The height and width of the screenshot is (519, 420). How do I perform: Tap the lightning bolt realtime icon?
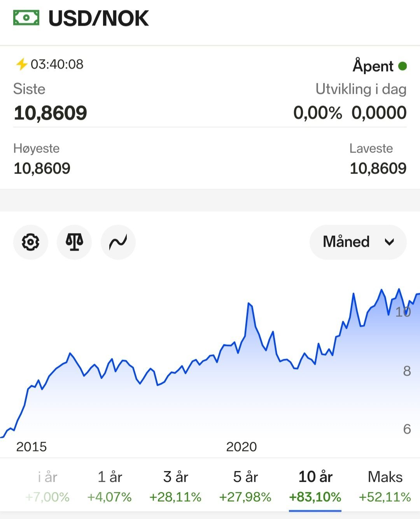point(21,64)
